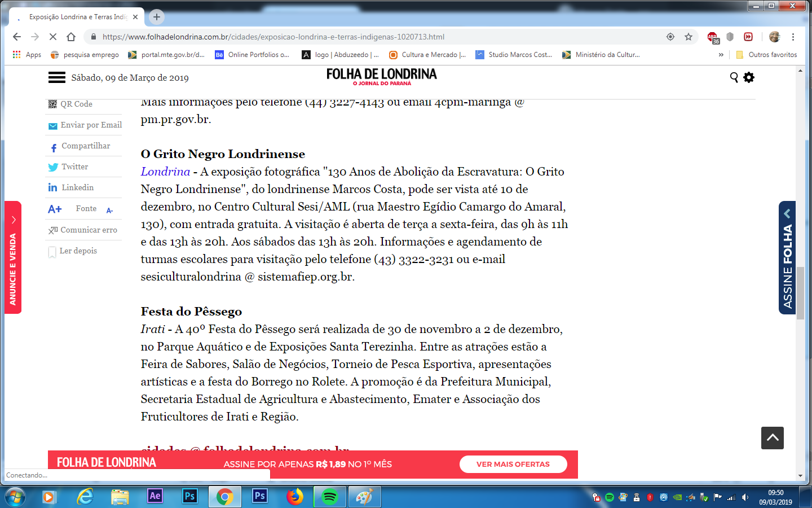Open Cultura e Mercado bookmark
This screenshot has width=812, height=508.
pyautogui.click(x=427, y=55)
